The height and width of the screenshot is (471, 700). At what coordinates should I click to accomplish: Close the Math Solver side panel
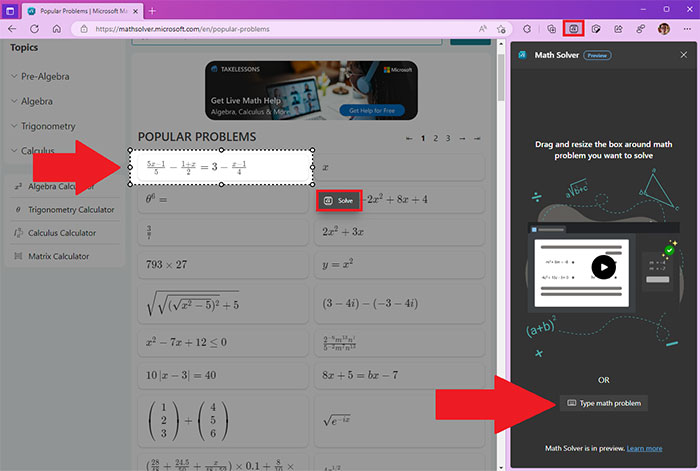683,55
